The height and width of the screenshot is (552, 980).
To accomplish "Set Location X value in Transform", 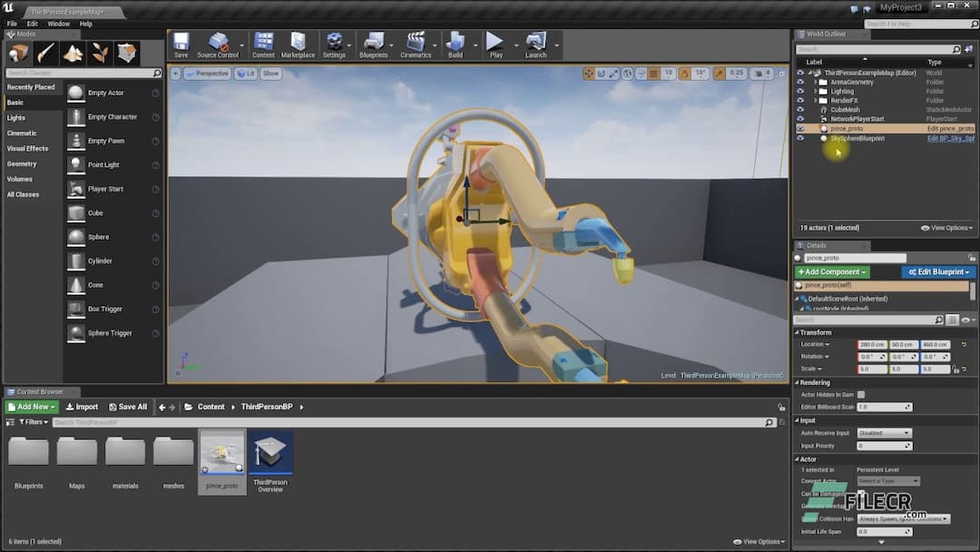I will click(870, 344).
